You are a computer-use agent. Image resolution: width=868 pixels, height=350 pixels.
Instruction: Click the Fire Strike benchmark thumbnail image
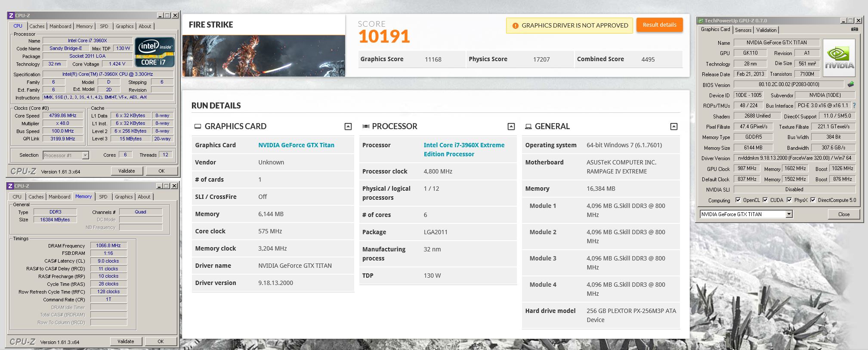point(264,56)
